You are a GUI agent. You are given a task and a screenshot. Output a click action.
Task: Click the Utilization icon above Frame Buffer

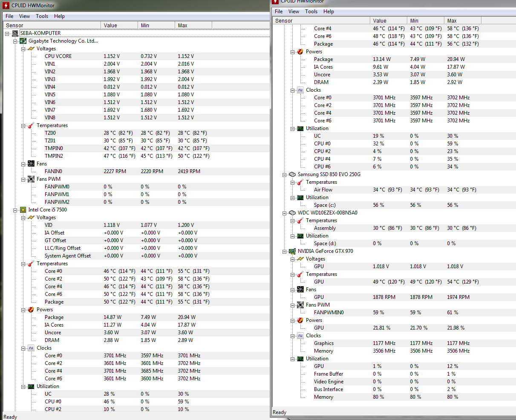300,359
